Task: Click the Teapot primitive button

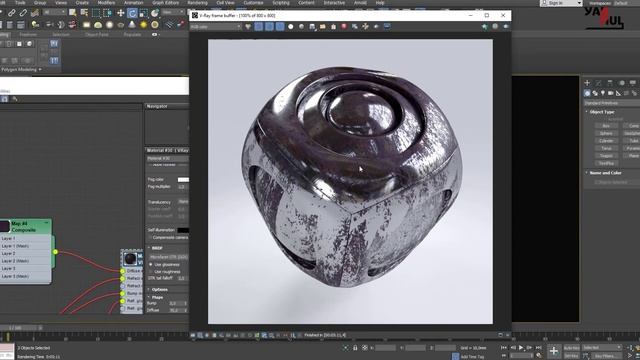Action: (x=606, y=156)
